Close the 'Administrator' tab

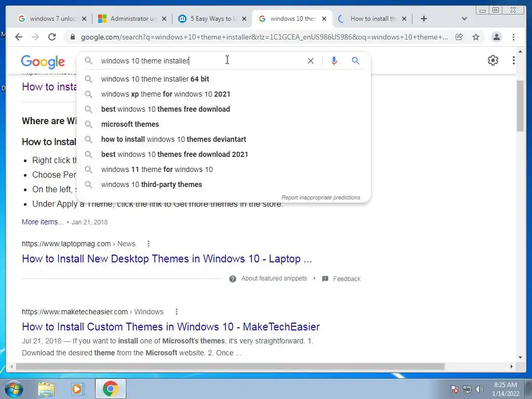(164, 19)
